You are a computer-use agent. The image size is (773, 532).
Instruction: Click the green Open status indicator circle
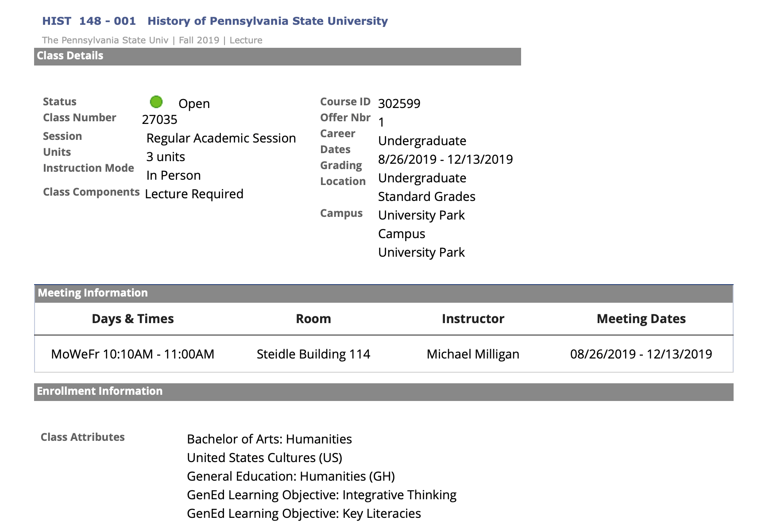156,102
